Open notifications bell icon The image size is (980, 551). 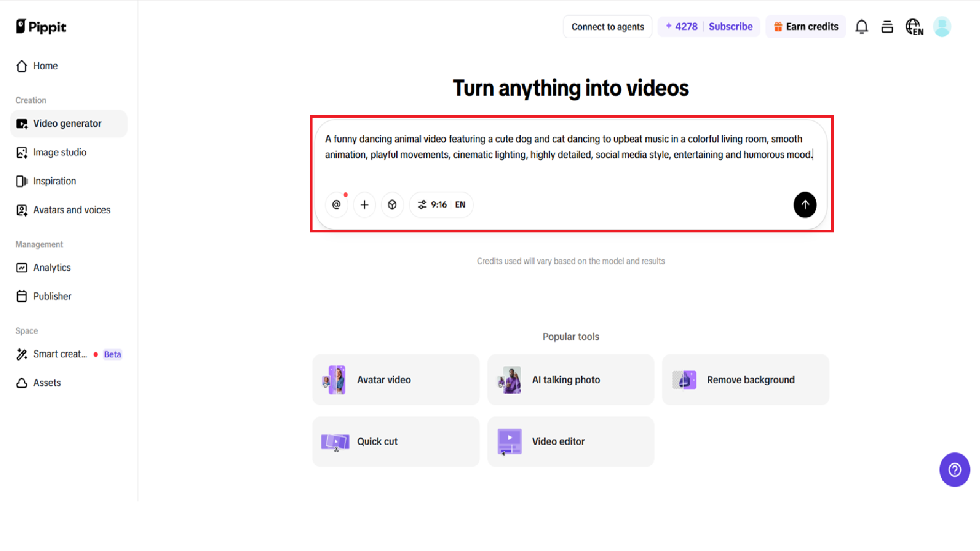click(861, 27)
